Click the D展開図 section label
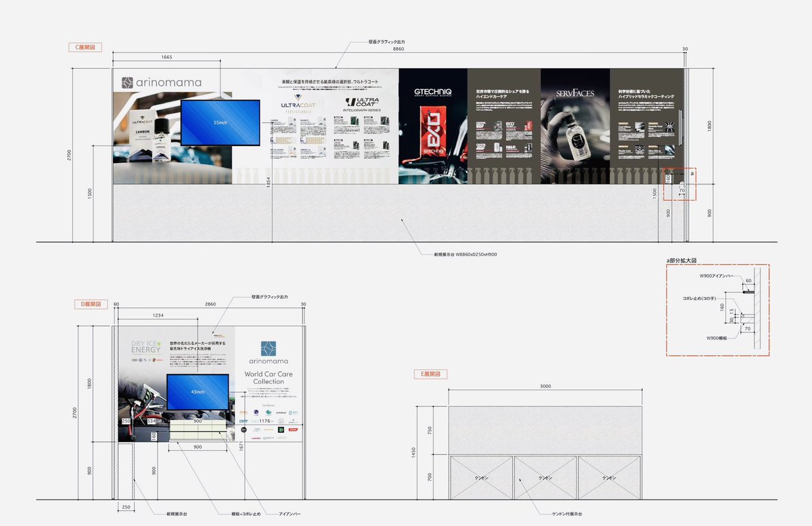 (x=91, y=304)
